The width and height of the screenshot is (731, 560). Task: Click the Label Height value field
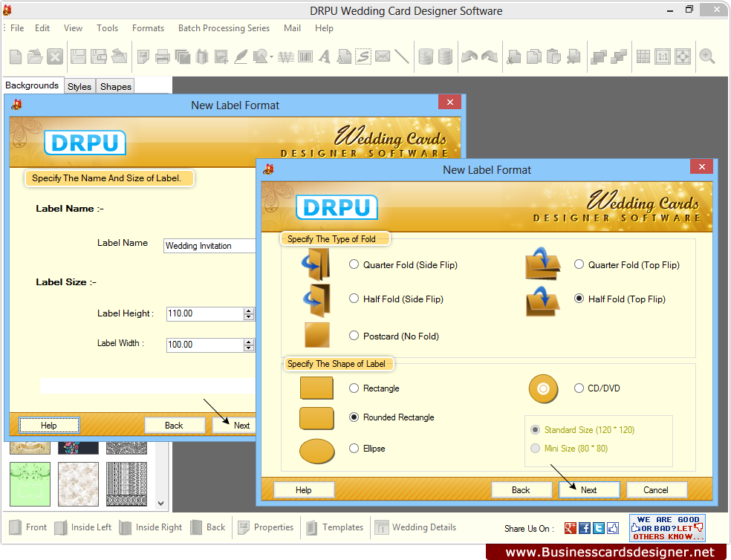click(x=204, y=314)
